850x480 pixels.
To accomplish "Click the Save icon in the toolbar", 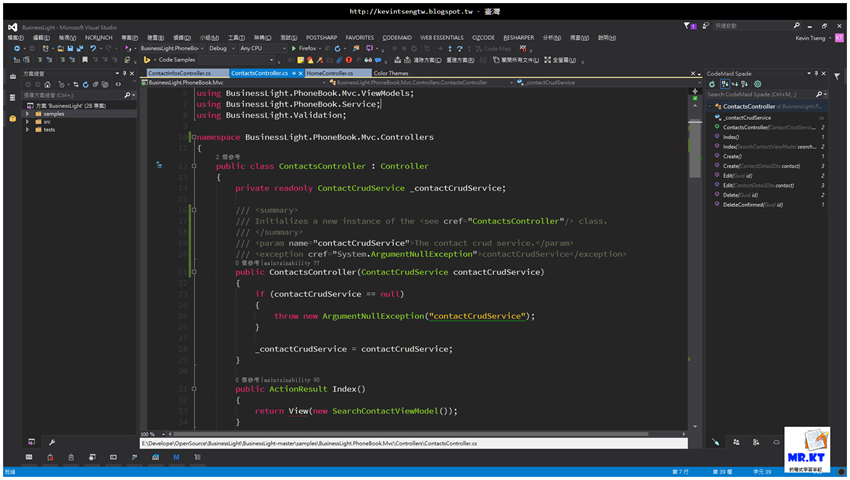I will point(70,48).
